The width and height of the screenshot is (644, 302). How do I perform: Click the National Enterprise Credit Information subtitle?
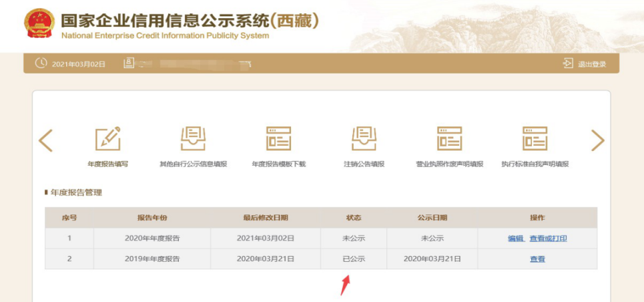(x=165, y=36)
